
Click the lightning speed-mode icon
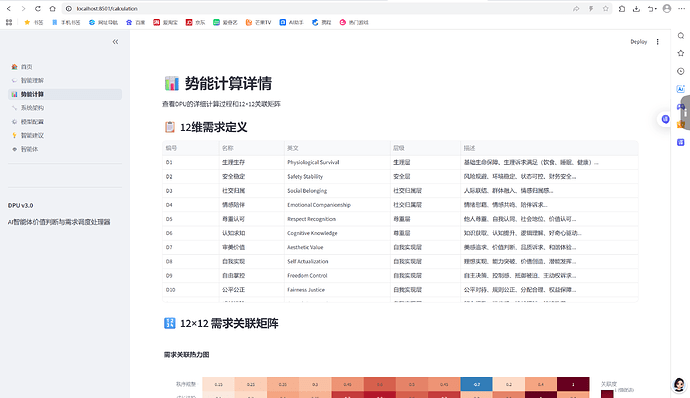tap(591, 8)
